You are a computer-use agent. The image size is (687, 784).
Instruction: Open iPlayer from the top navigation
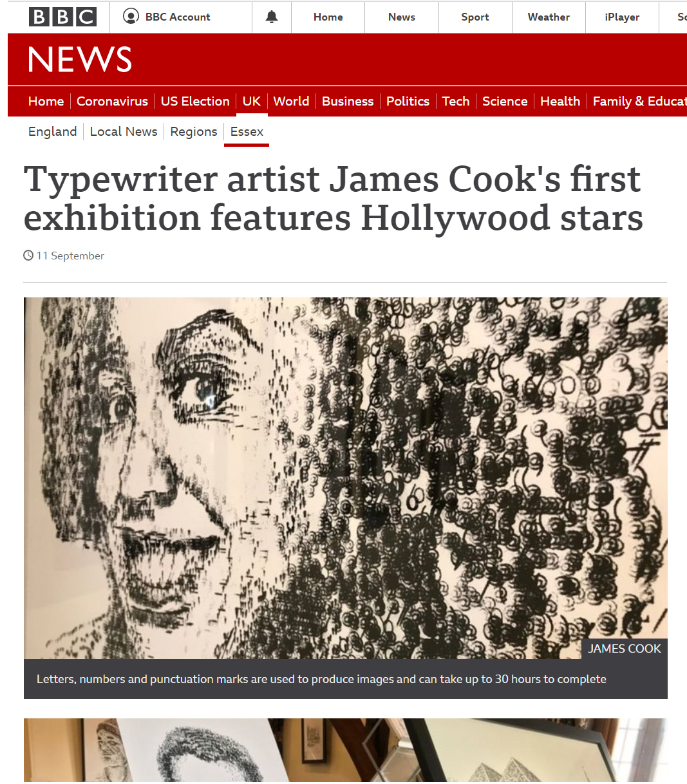point(622,17)
